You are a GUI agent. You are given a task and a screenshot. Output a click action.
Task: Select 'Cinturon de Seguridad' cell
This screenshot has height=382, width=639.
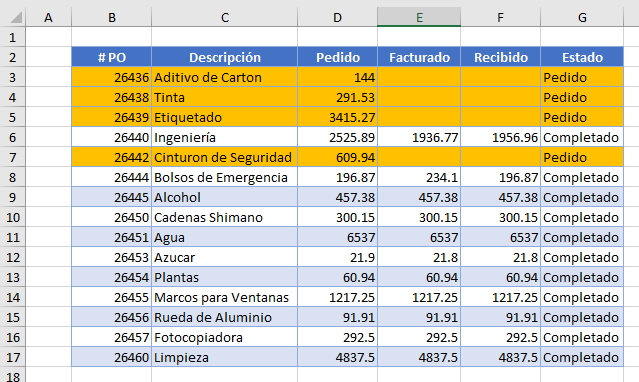point(225,157)
